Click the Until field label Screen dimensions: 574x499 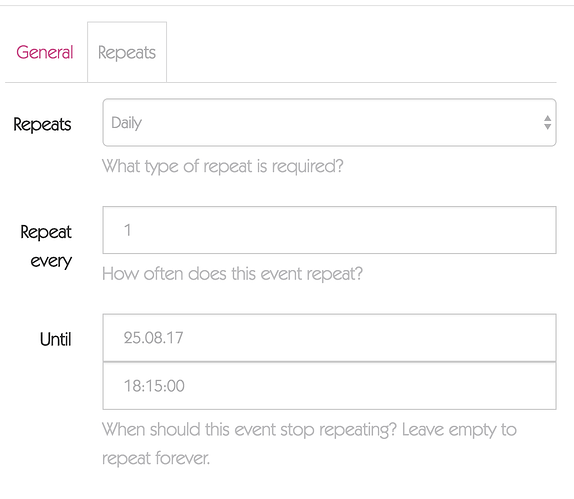(x=56, y=339)
